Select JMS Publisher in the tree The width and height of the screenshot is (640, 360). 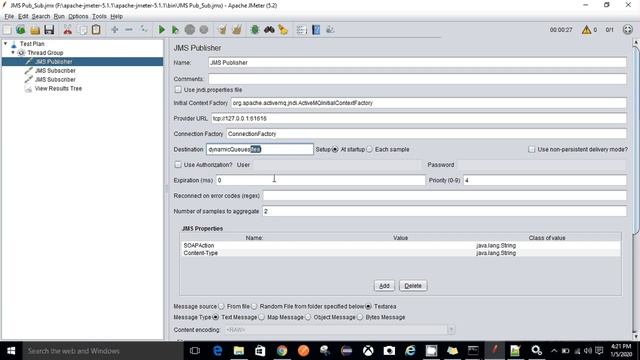(53, 62)
